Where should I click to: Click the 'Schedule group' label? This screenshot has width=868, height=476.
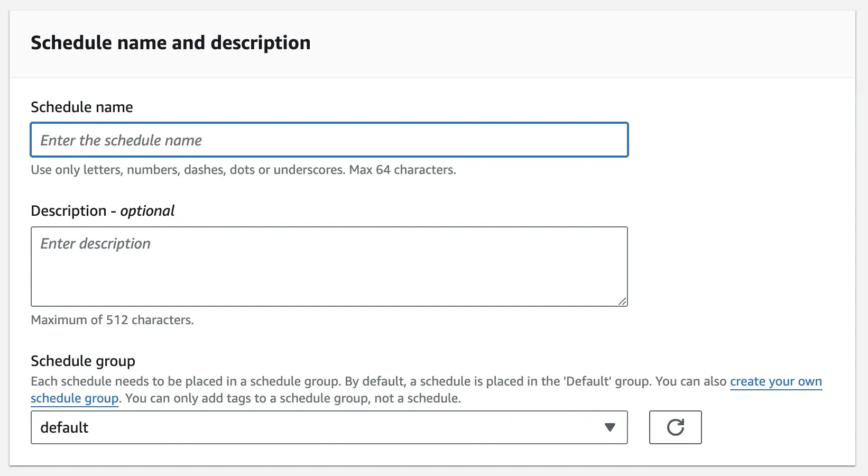pyautogui.click(x=83, y=361)
